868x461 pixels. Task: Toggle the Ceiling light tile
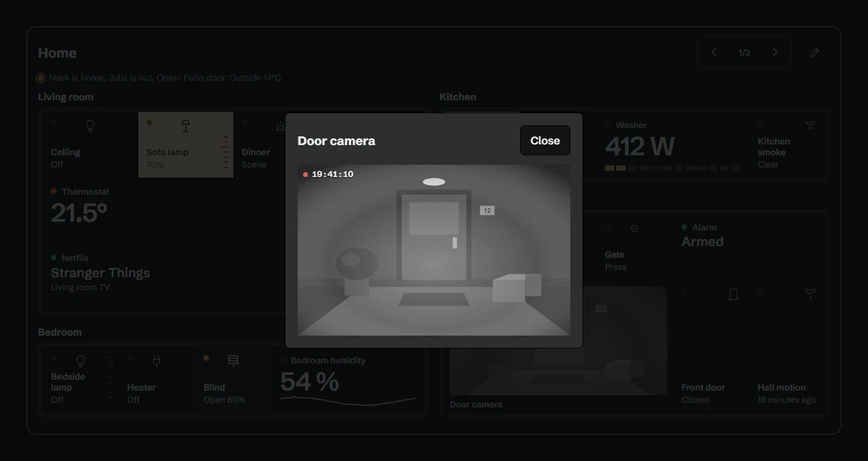90,145
